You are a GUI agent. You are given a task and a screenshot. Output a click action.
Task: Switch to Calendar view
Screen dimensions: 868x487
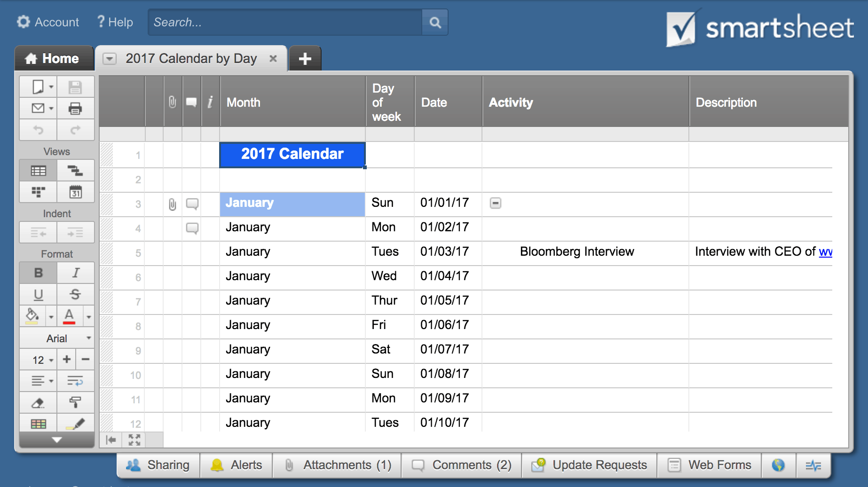75,192
